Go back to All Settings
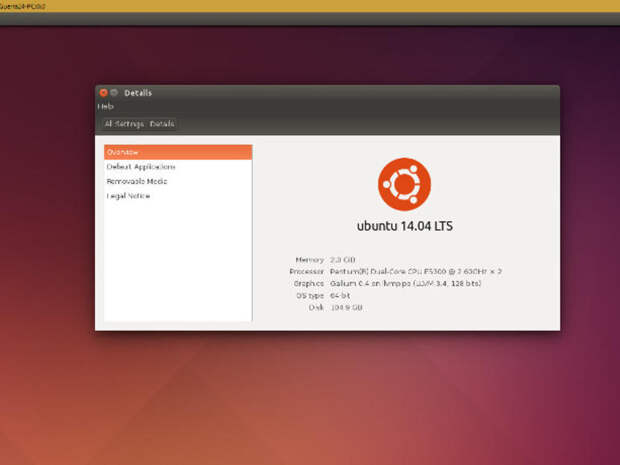 pyautogui.click(x=124, y=124)
